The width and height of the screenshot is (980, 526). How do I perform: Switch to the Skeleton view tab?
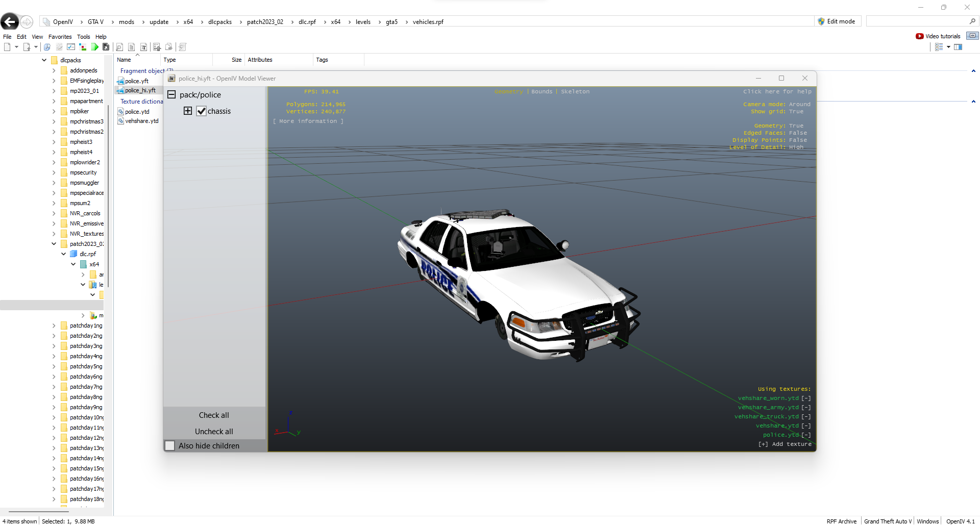(575, 91)
